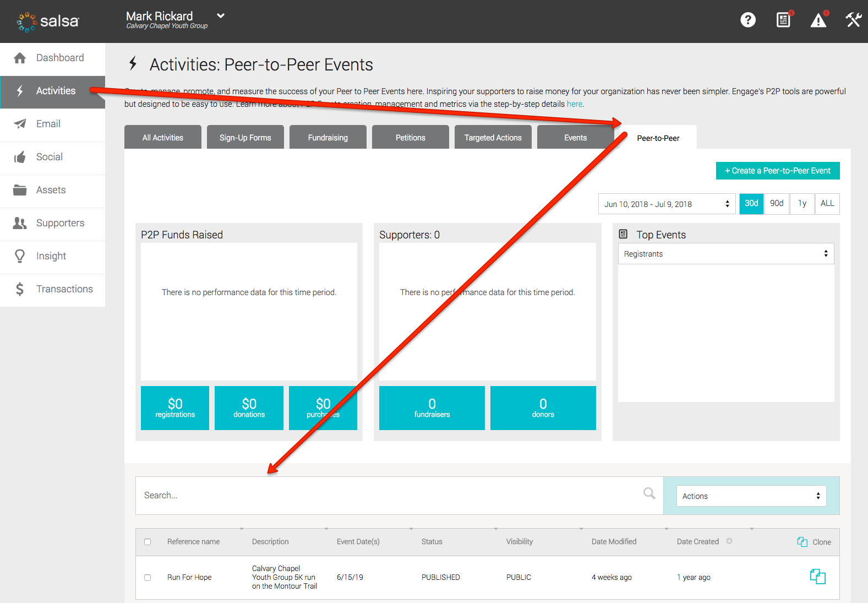Screen dimensions: 868x603
Task: Click the PUBLISHED status cell
Action: coord(441,578)
